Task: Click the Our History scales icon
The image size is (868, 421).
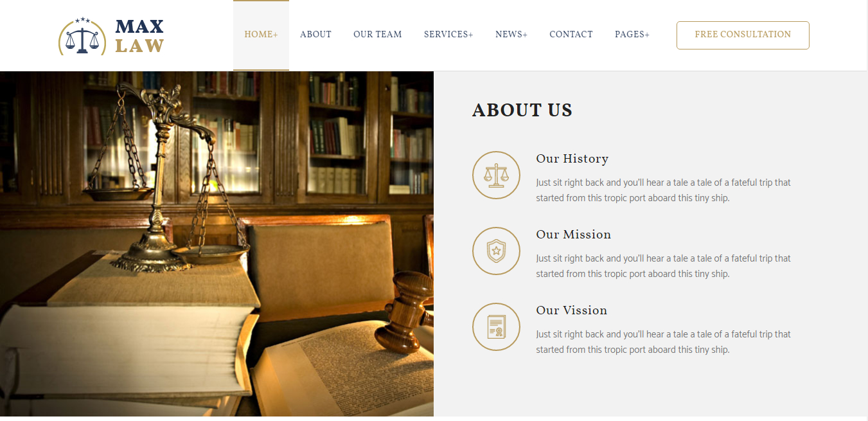Action: point(496,175)
